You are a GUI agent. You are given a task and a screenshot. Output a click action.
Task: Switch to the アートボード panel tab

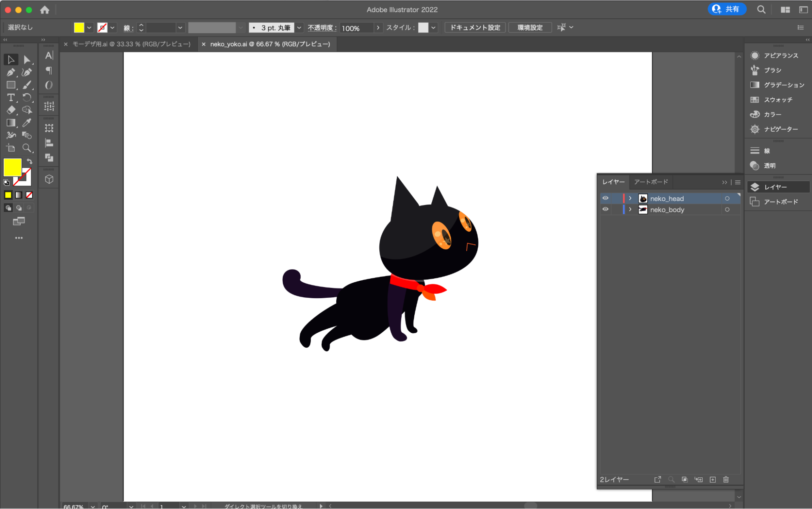[651, 182]
